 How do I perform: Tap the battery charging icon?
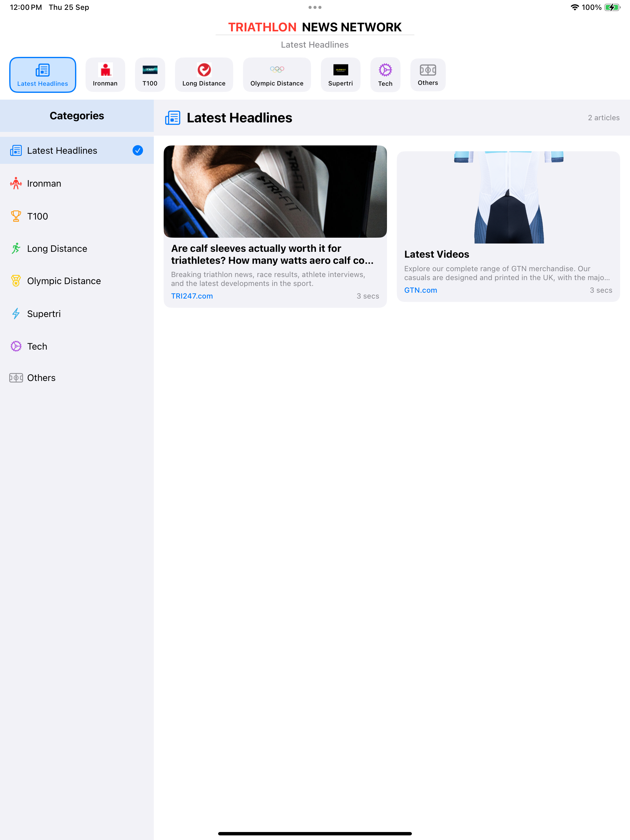(612, 7)
